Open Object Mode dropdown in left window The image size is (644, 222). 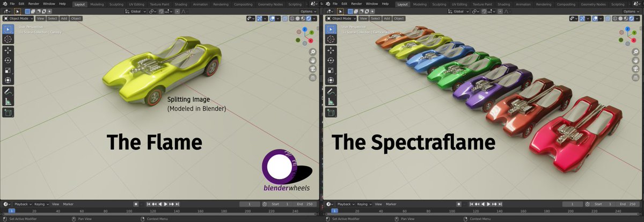coord(18,18)
